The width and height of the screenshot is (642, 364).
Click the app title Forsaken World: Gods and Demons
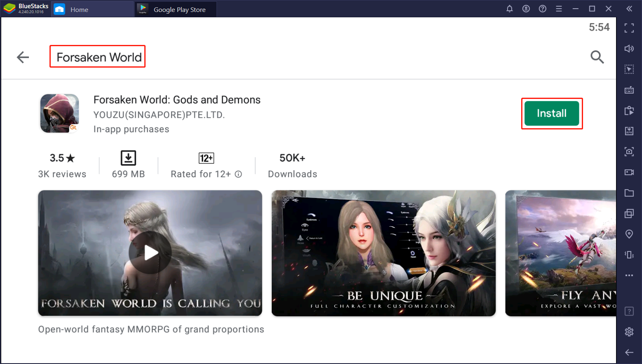tap(177, 100)
